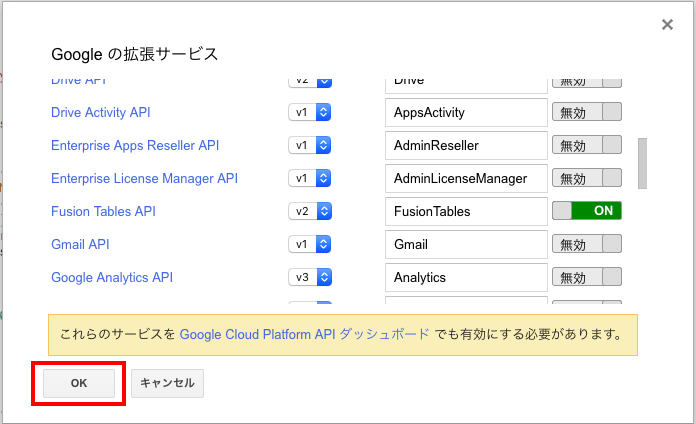The image size is (696, 424).
Task: Open Drive Activity API version dropdown
Action: (310, 113)
